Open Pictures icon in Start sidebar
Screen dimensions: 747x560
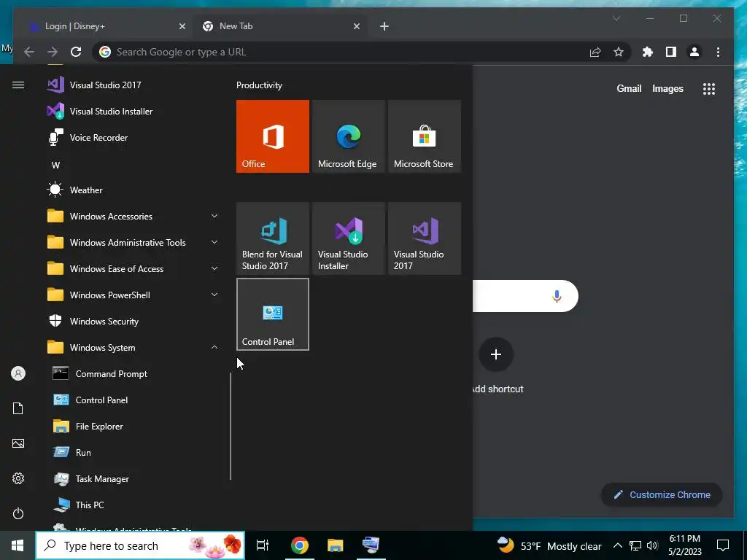coord(18,443)
